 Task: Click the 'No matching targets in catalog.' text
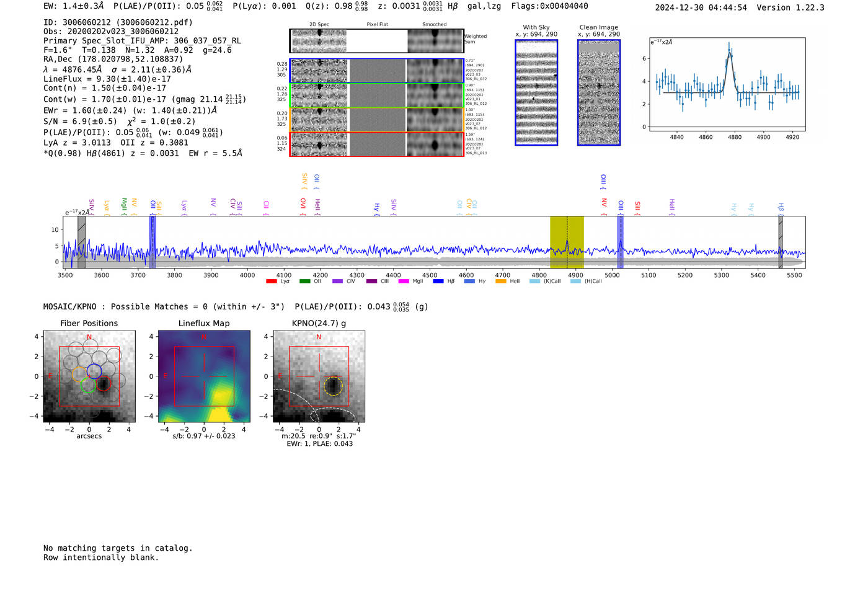[x=118, y=548]
